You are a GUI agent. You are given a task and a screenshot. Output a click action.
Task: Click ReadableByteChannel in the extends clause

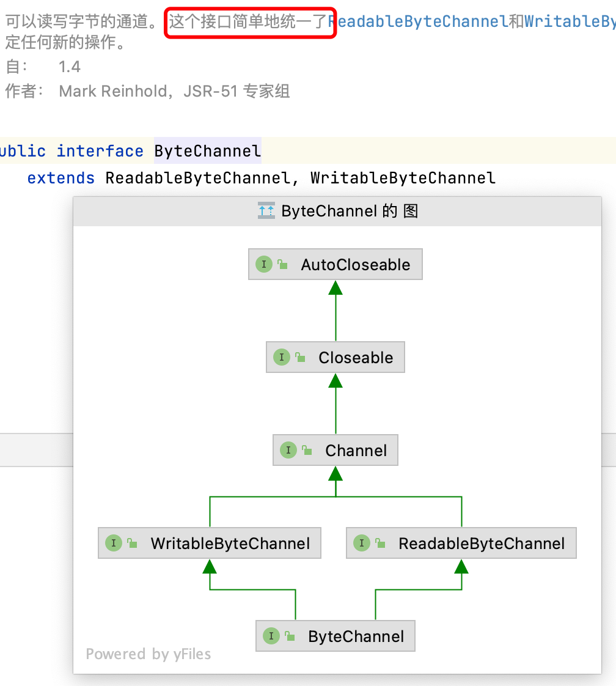pyautogui.click(x=197, y=178)
